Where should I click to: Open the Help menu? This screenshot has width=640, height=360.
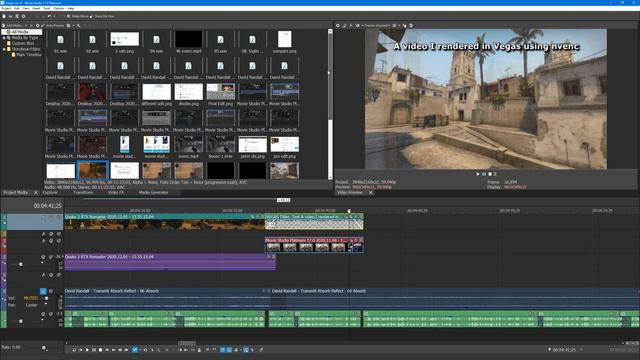[x=71, y=8]
